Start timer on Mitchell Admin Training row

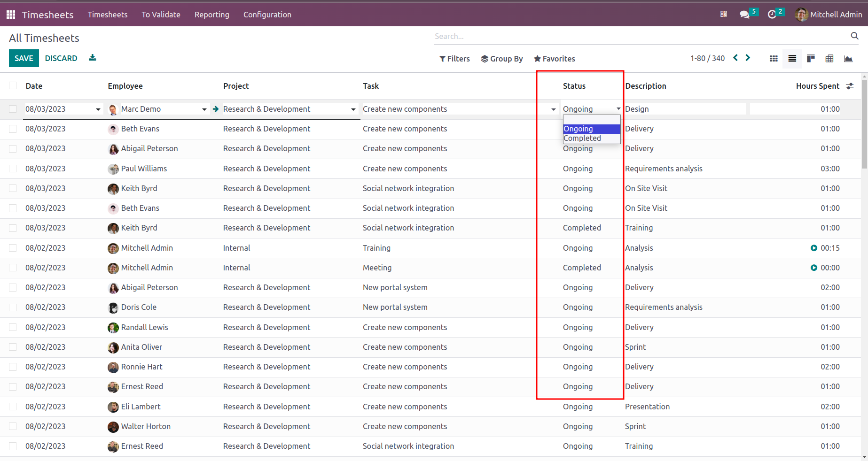click(814, 248)
